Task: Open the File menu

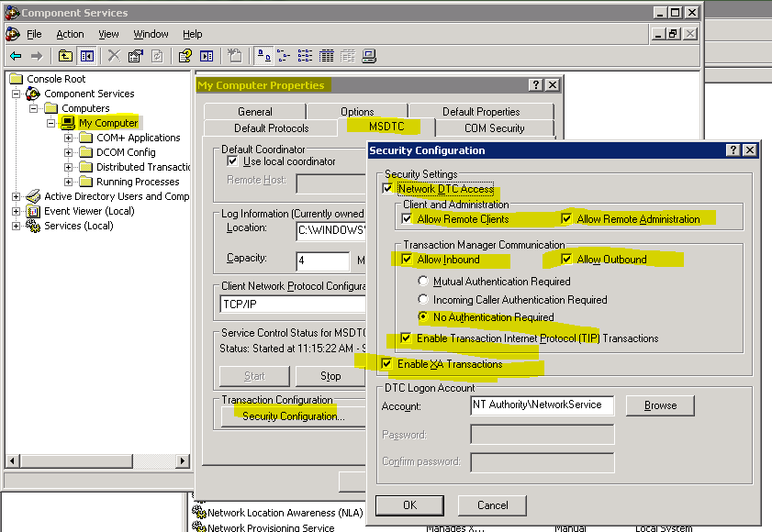Action: (34, 34)
